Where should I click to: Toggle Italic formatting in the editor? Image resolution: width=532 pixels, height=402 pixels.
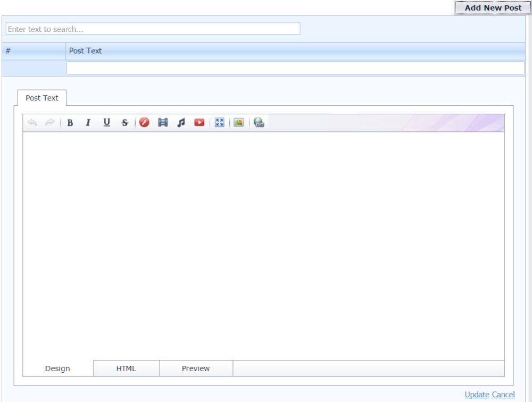pyautogui.click(x=88, y=122)
